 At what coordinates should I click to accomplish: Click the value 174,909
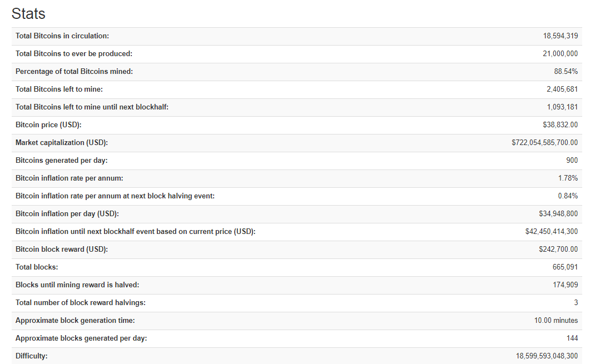pos(565,285)
